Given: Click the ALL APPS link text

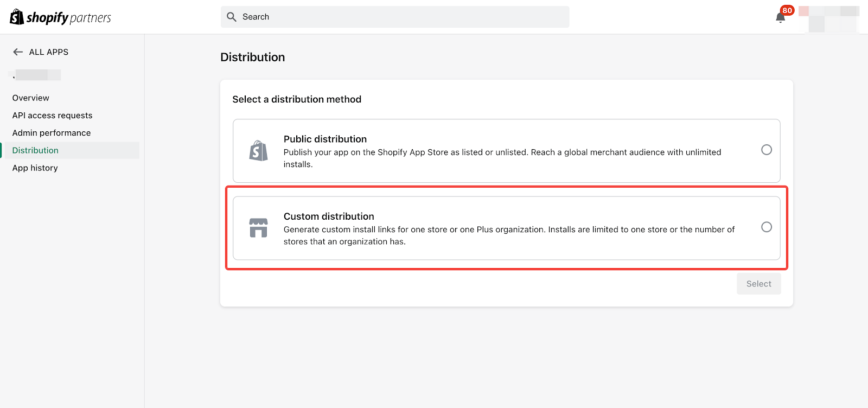Looking at the screenshot, I should tap(49, 52).
